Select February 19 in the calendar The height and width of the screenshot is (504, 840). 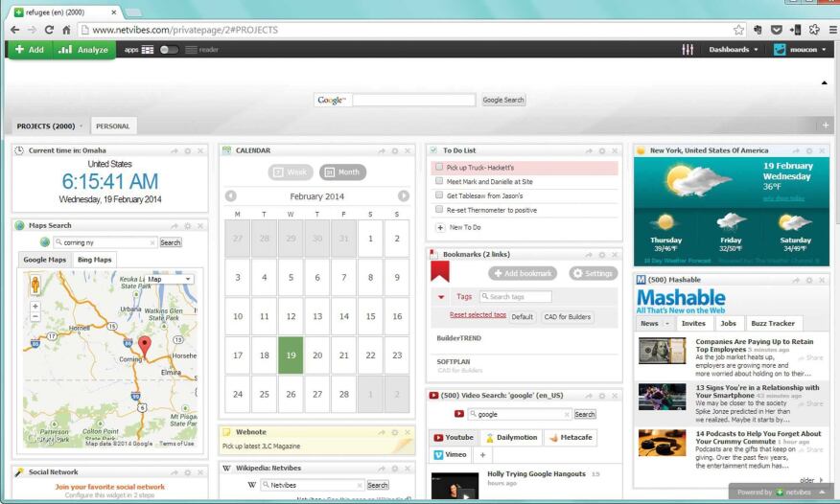pos(291,355)
